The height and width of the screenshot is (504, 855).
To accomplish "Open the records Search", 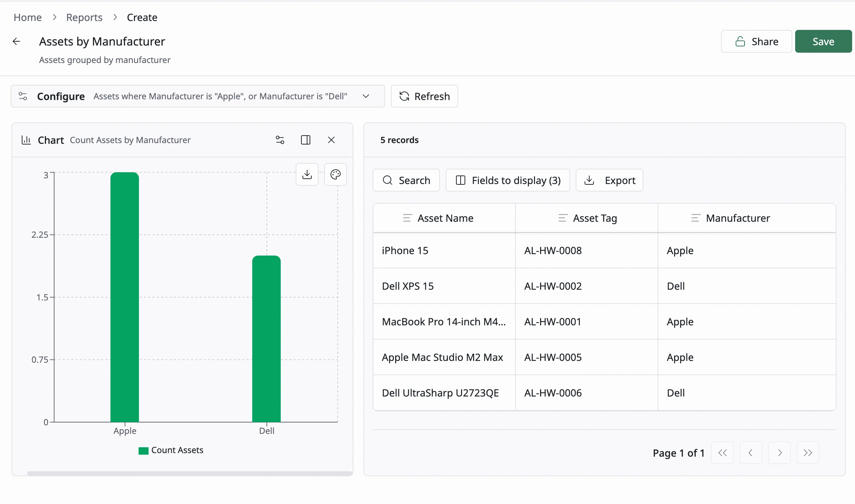I will (406, 180).
